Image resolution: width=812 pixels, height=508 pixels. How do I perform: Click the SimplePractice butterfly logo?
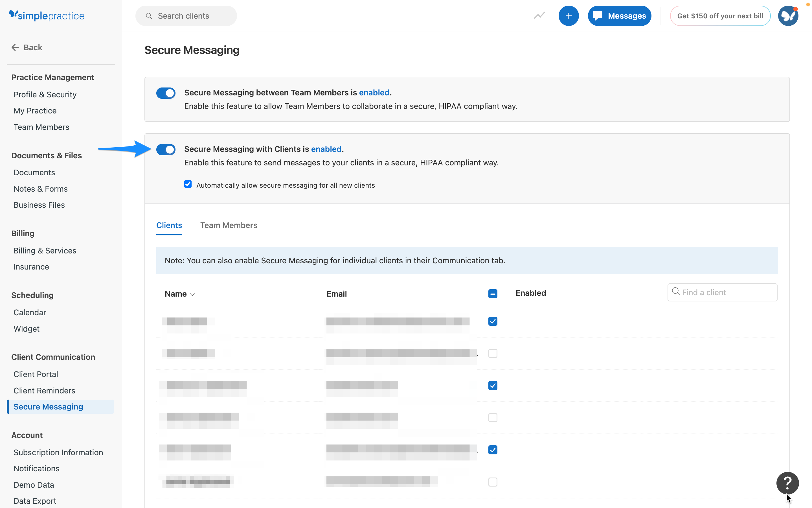[x=13, y=15]
